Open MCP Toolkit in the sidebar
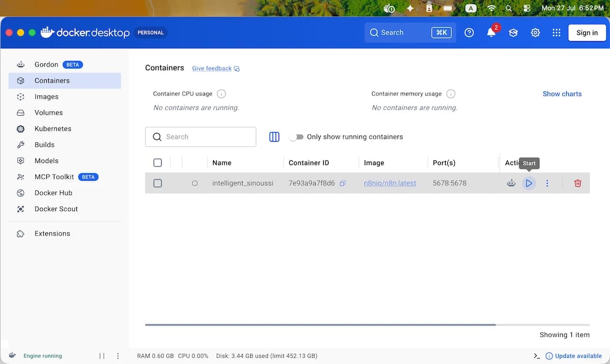Image resolution: width=610 pixels, height=364 pixels. pyautogui.click(x=65, y=177)
